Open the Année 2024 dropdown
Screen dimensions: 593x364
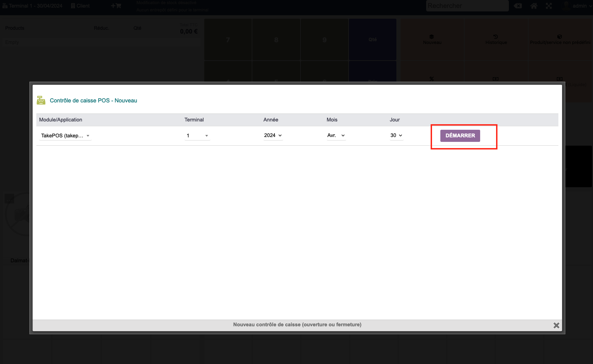point(273,136)
